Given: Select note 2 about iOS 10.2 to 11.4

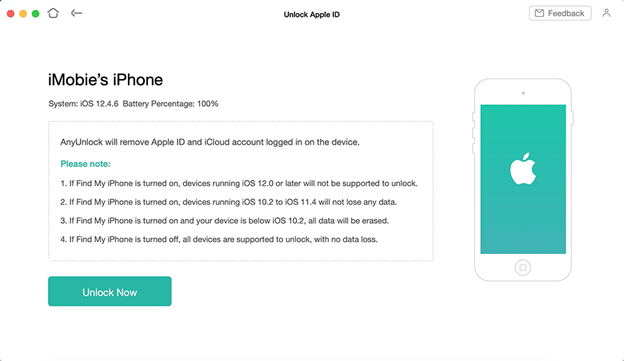Looking at the screenshot, I should click(x=229, y=202).
